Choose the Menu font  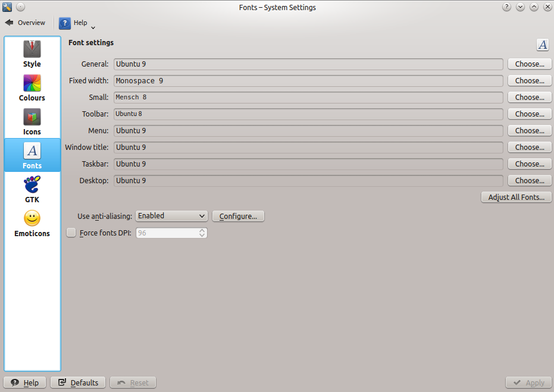coord(529,130)
